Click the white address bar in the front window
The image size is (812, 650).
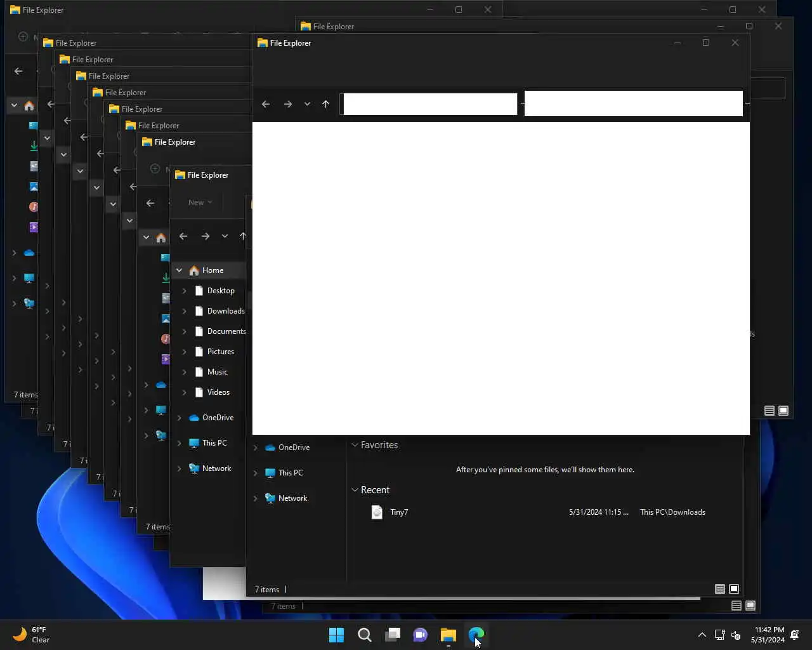coord(430,104)
